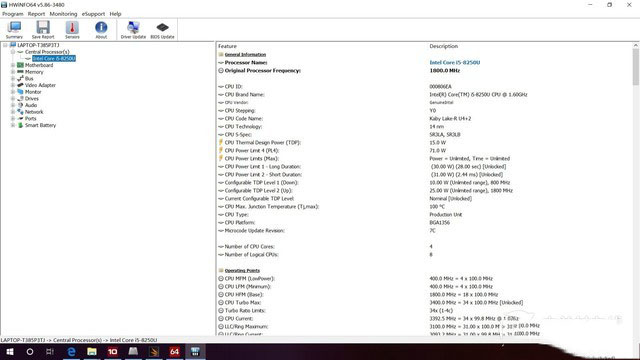
Task: Click the Audio speaker icon in tree
Action: [20, 105]
